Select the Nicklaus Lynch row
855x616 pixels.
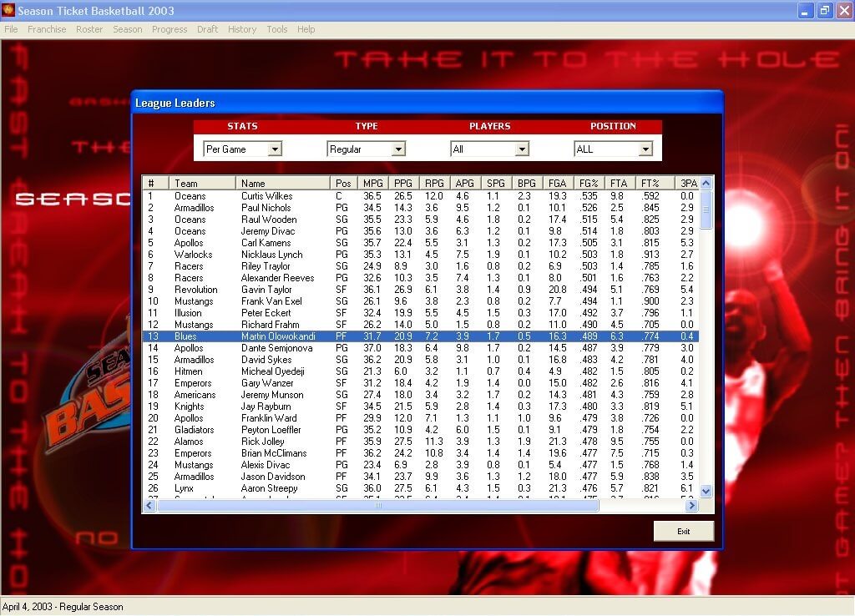pos(421,255)
